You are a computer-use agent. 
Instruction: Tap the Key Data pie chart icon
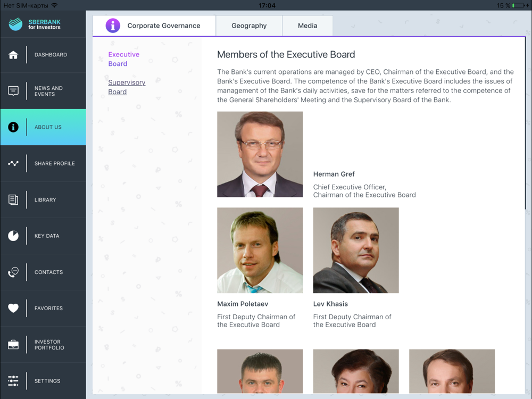click(13, 236)
